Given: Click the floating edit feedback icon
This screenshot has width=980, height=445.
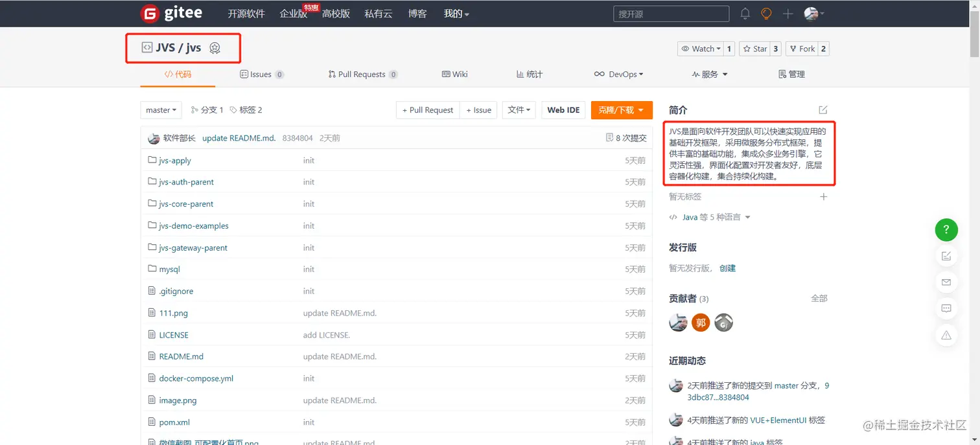Looking at the screenshot, I should [x=946, y=256].
